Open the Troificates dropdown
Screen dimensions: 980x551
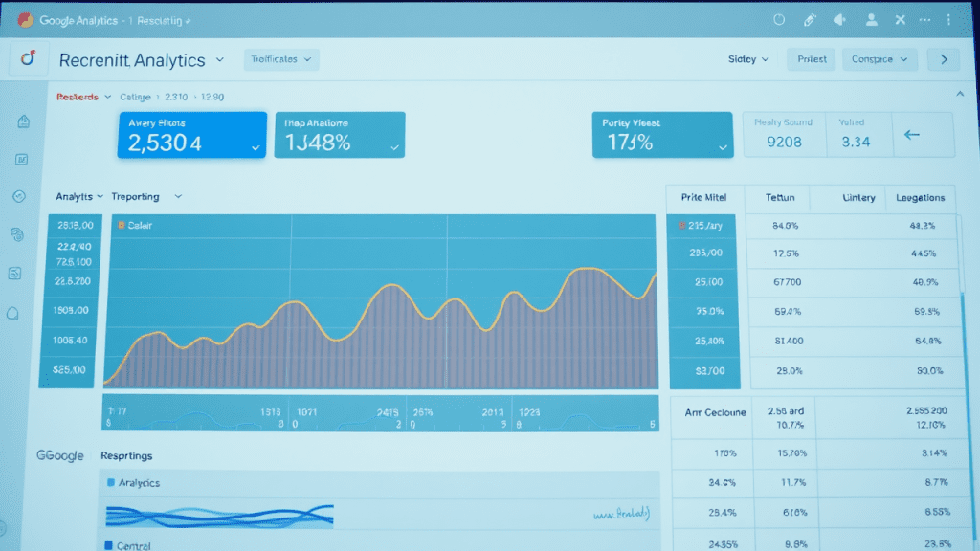[281, 59]
